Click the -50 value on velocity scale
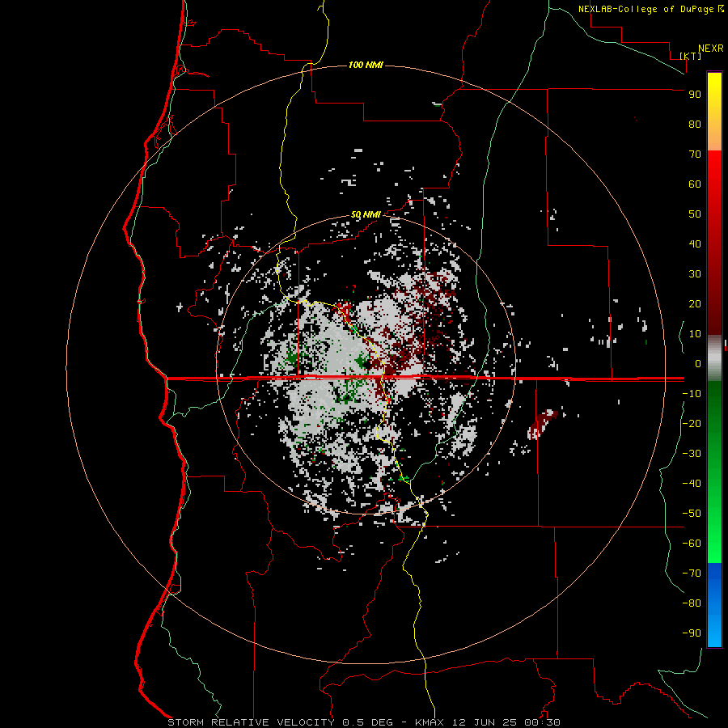Image resolution: width=728 pixels, height=728 pixels. [692, 514]
